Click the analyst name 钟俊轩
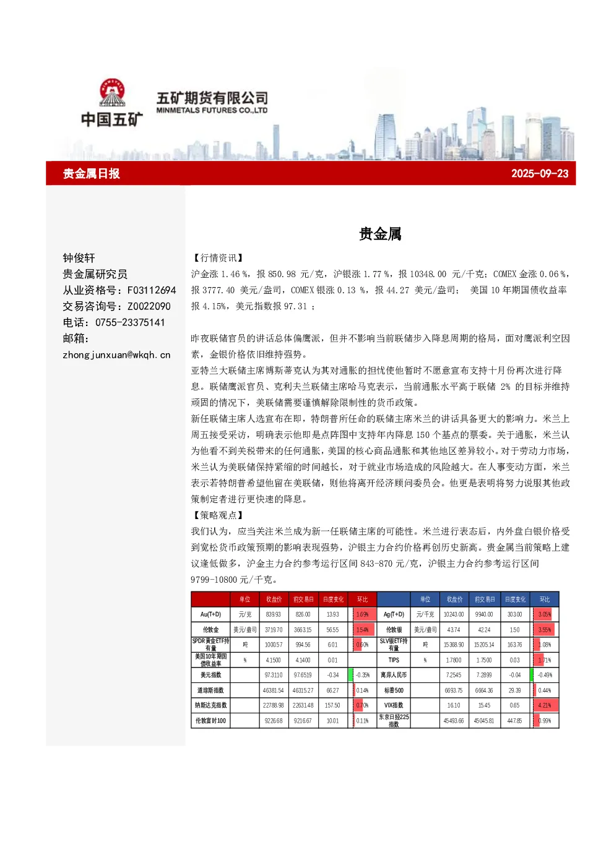This screenshot has width=614, height=868. (x=79, y=258)
